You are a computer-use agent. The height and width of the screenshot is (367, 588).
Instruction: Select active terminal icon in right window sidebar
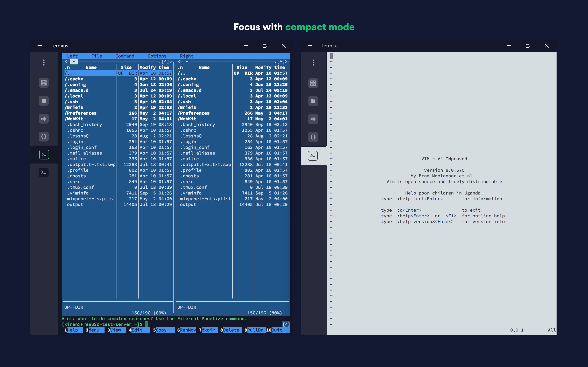pos(313,156)
